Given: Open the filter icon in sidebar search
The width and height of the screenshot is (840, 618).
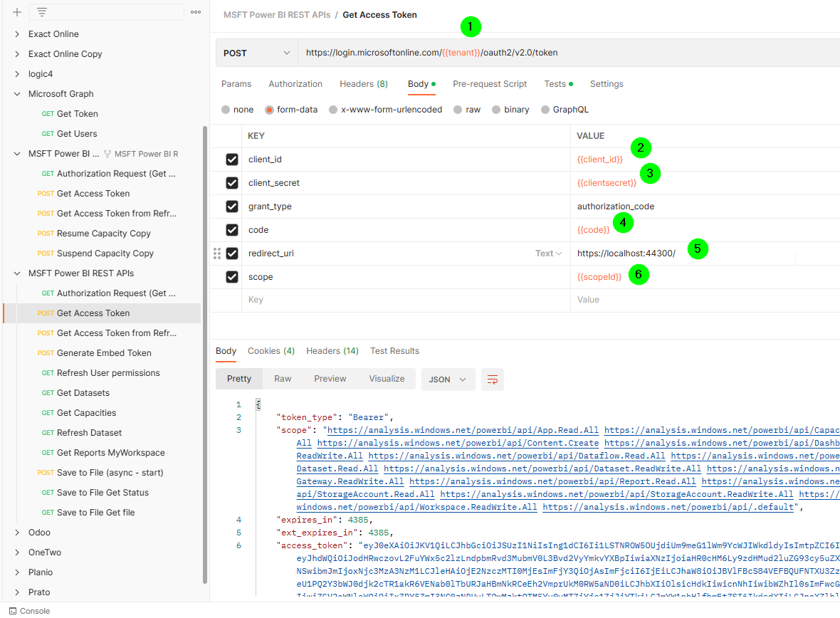Looking at the screenshot, I should (42, 12).
